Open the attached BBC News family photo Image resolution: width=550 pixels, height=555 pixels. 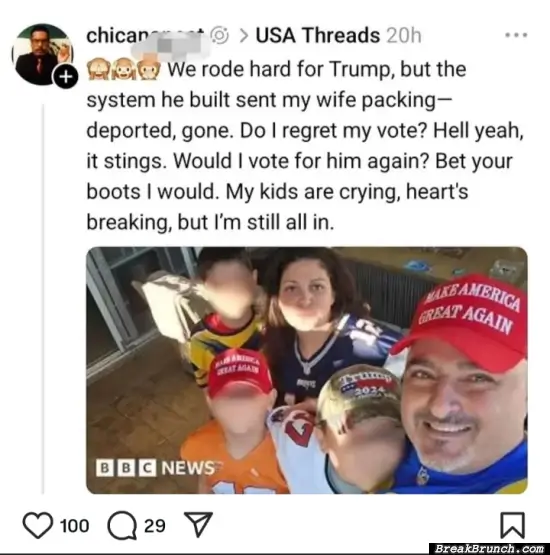307,370
